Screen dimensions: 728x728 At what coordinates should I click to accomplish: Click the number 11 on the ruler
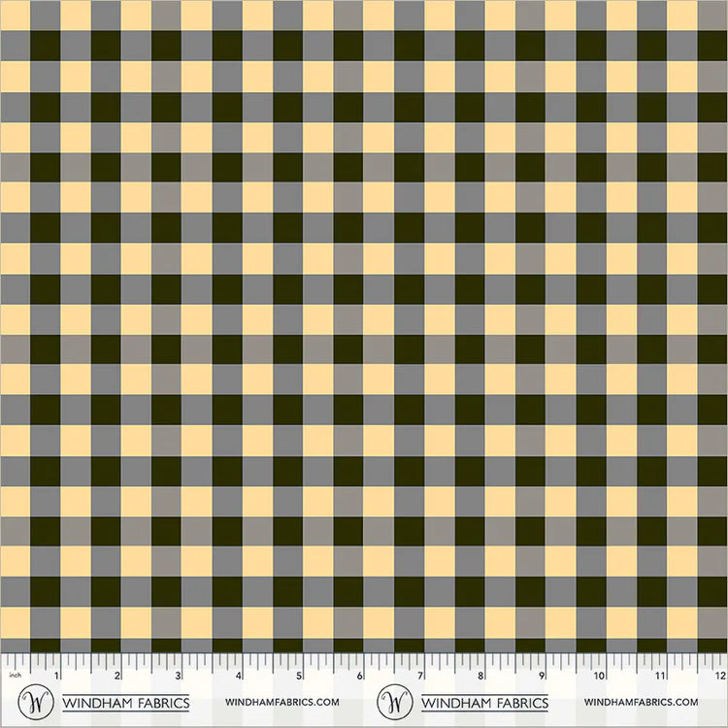(660, 676)
